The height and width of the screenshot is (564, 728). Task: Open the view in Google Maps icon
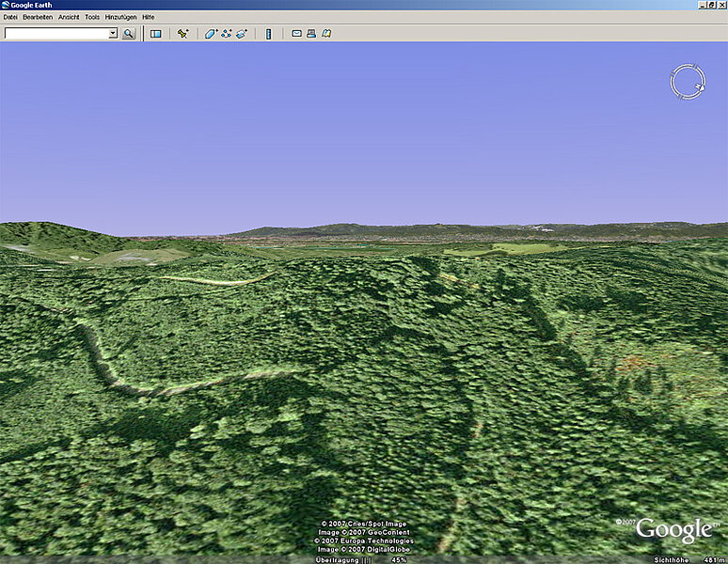[x=326, y=34]
